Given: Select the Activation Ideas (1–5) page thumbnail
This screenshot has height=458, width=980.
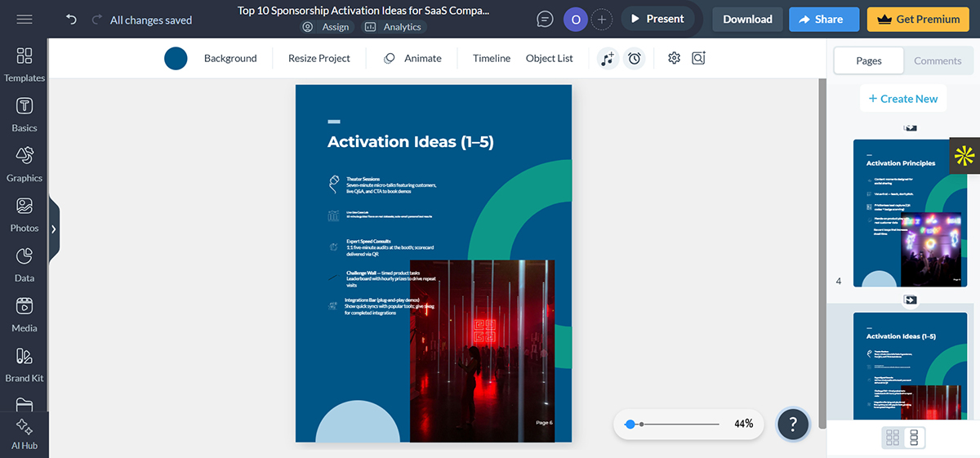Looking at the screenshot, I should (x=910, y=366).
